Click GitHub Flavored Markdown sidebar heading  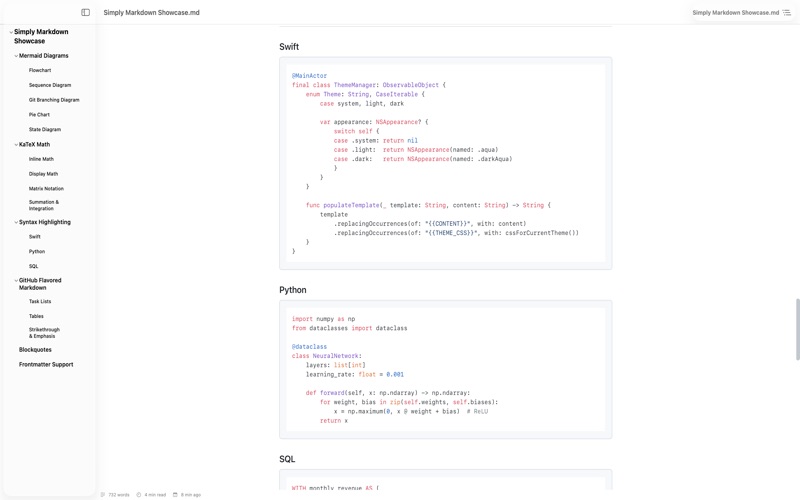(40, 284)
